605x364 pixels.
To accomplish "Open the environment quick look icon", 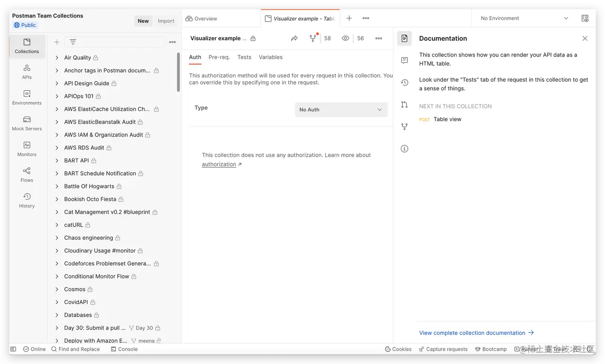I will [585, 18].
